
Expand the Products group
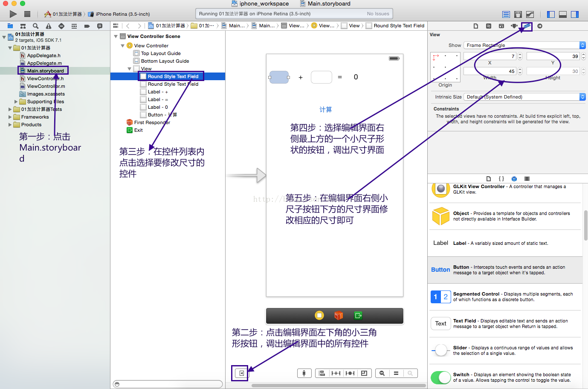(x=10, y=125)
